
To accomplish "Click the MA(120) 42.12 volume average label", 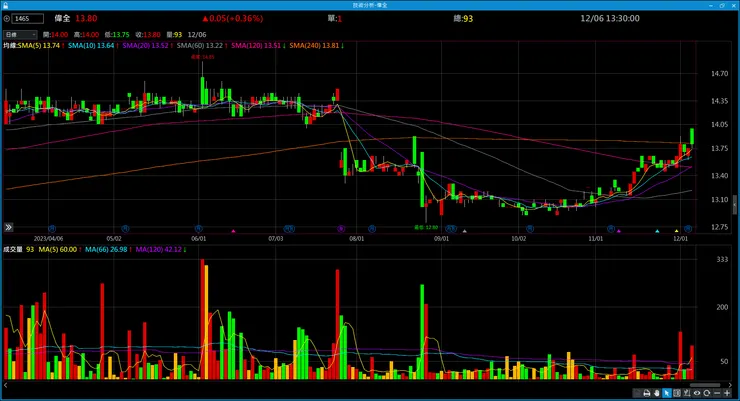I will pyautogui.click(x=161, y=250).
